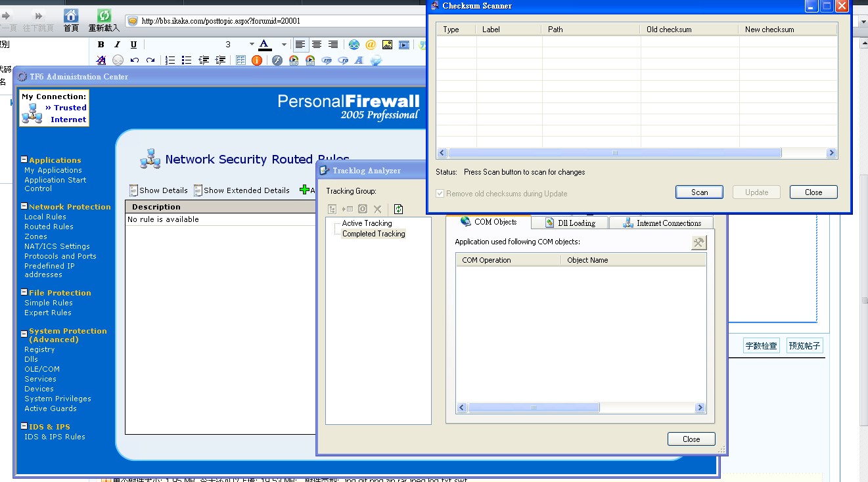Screen dimensions: 868x482
Task: Refresh the tracking group in Tracklog Analyzer
Action: point(398,209)
